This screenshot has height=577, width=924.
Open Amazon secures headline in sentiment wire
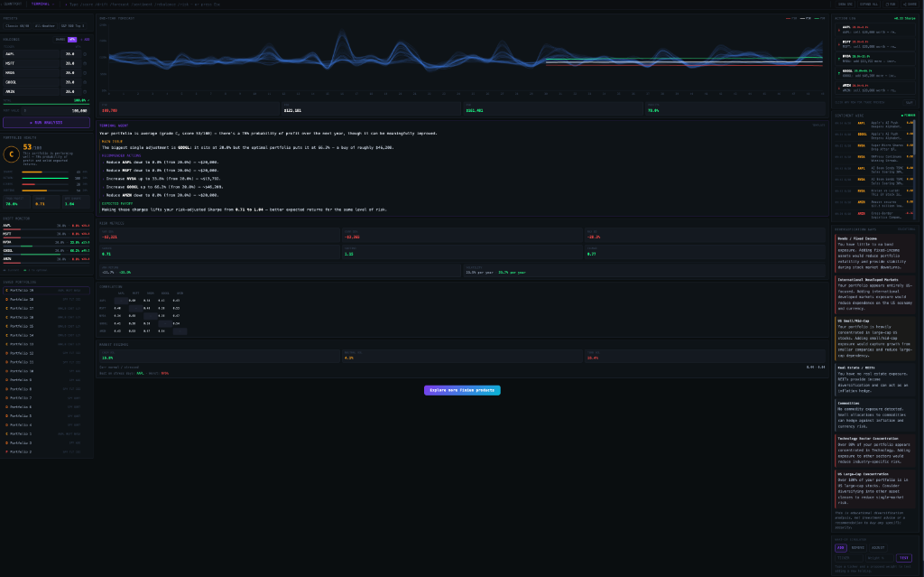(x=874, y=203)
